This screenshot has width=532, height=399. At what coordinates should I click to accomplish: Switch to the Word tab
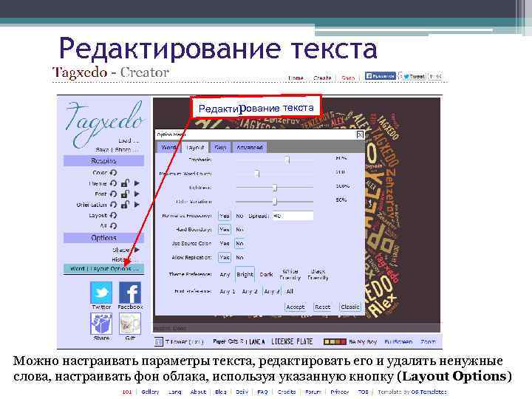168,147
